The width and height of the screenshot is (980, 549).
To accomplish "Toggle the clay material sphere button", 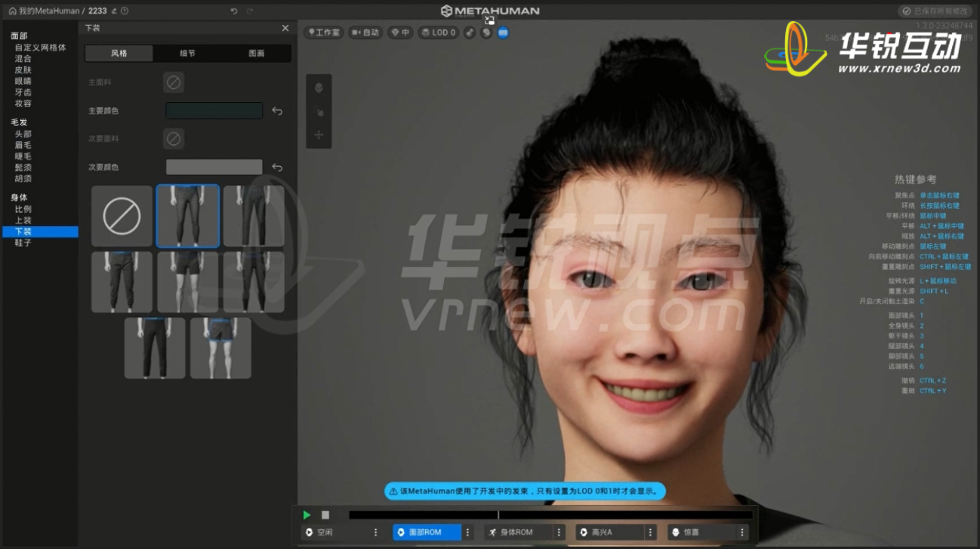I will [x=486, y=32].
